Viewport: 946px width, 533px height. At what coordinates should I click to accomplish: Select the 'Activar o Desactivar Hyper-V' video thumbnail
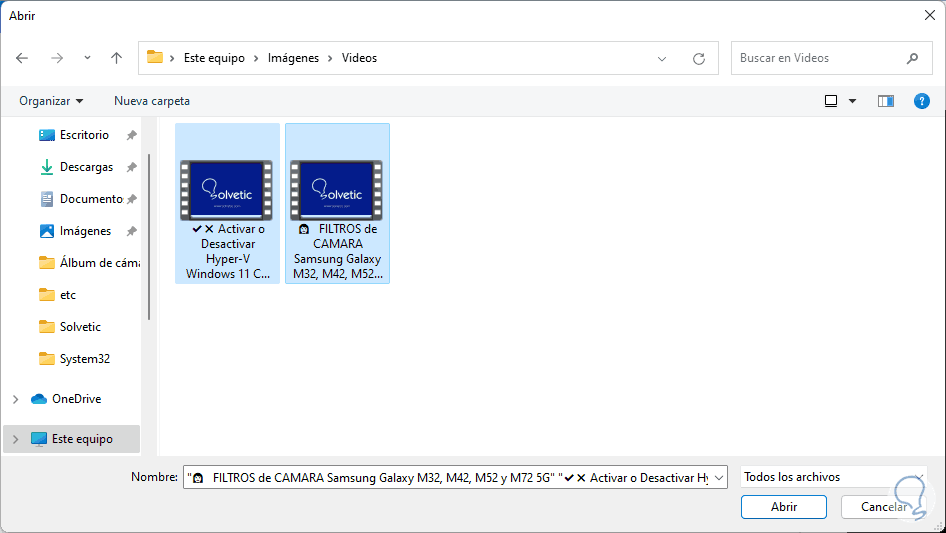tap(226, 190)
